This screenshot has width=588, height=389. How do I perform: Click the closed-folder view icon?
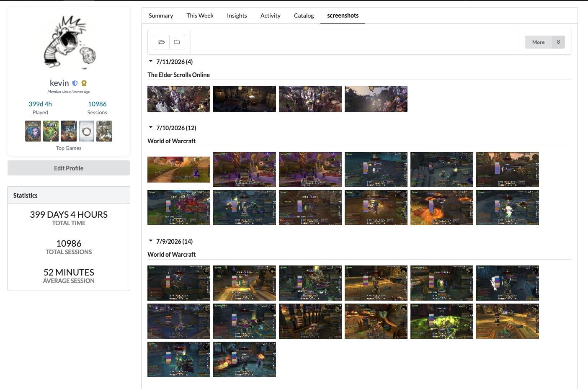point(177,42)
